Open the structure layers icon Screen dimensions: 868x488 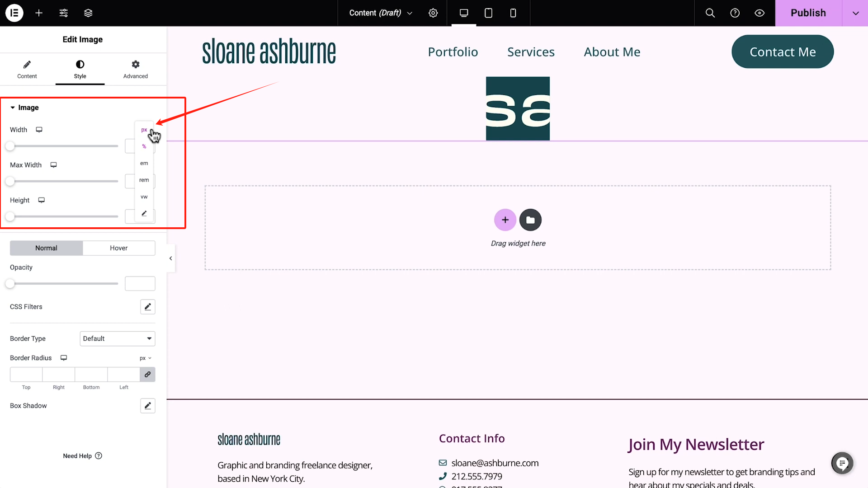click(88, 13)
